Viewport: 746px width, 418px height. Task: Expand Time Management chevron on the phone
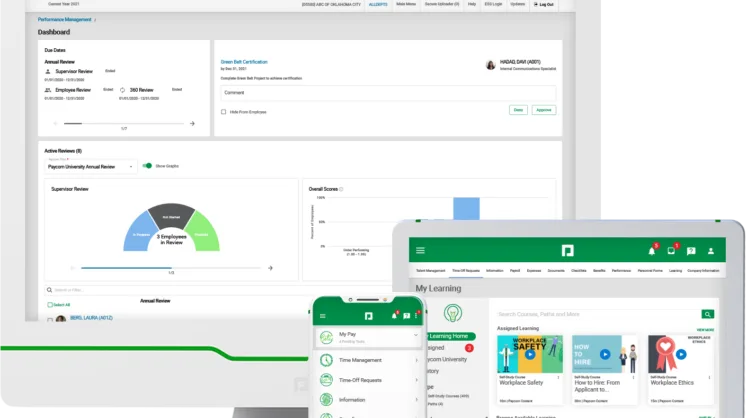pos(417,360)
